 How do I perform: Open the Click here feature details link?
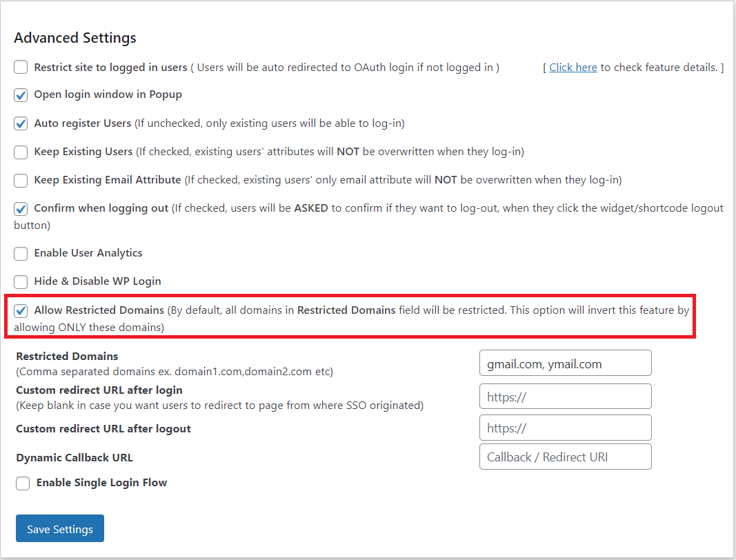pos(573,68)
